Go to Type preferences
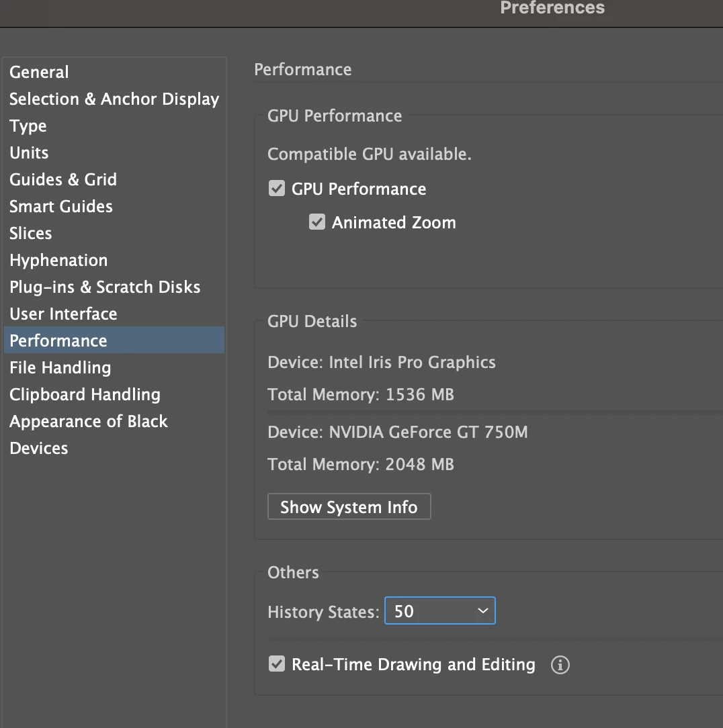 coord(28,126)
